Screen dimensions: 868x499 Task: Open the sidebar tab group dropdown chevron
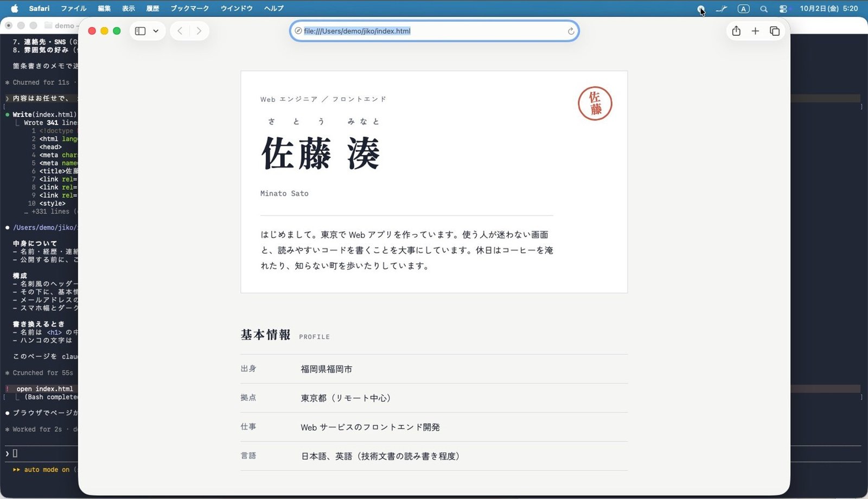[x=156, y=31]
